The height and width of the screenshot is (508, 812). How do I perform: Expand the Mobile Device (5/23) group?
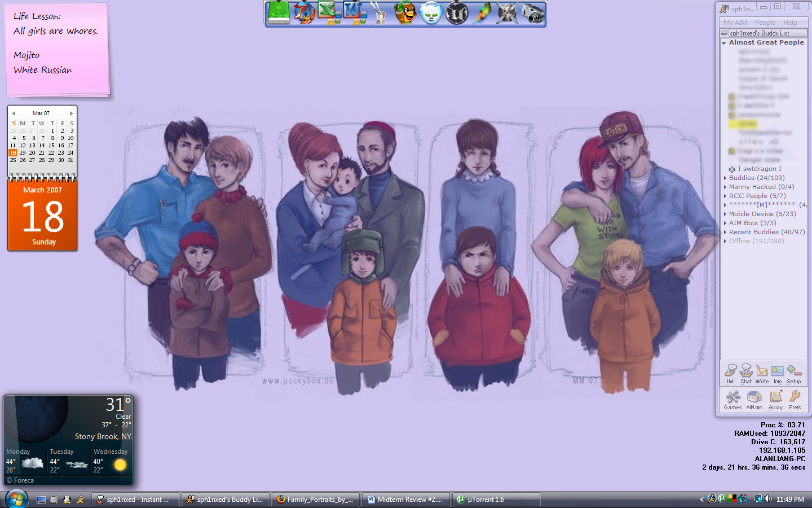(725, 214)
